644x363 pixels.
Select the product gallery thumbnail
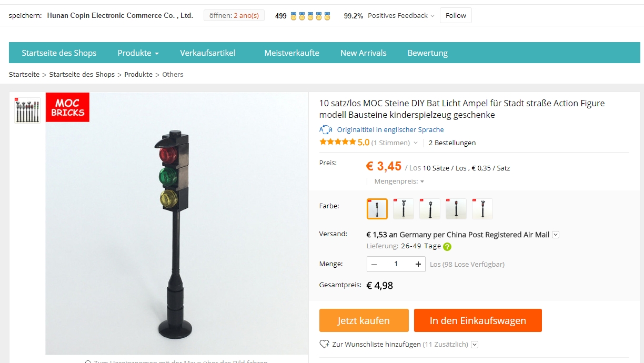click(x=27, y=110)
